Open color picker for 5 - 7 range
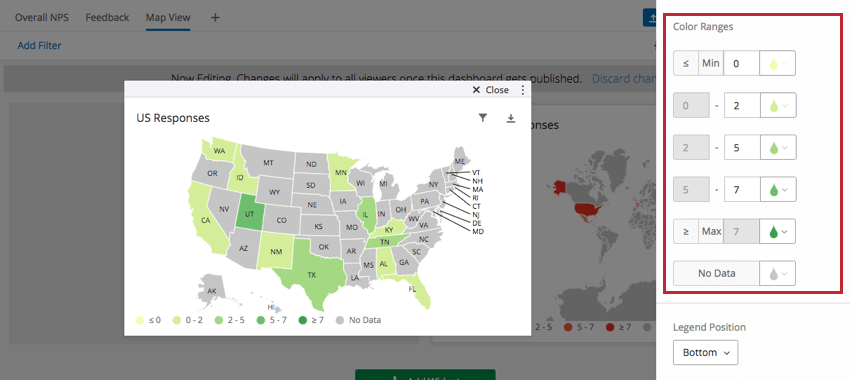850x380 pixels. click(x=778, y=189)
